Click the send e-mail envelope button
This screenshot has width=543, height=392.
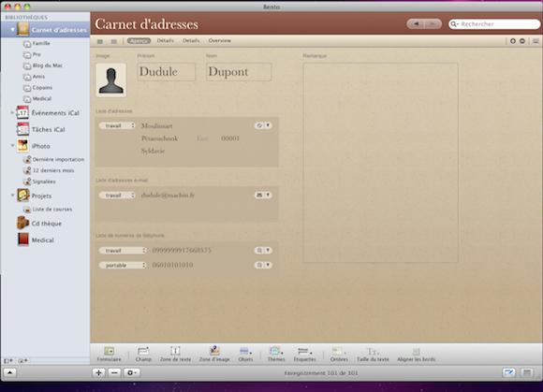tap(259, 196)
